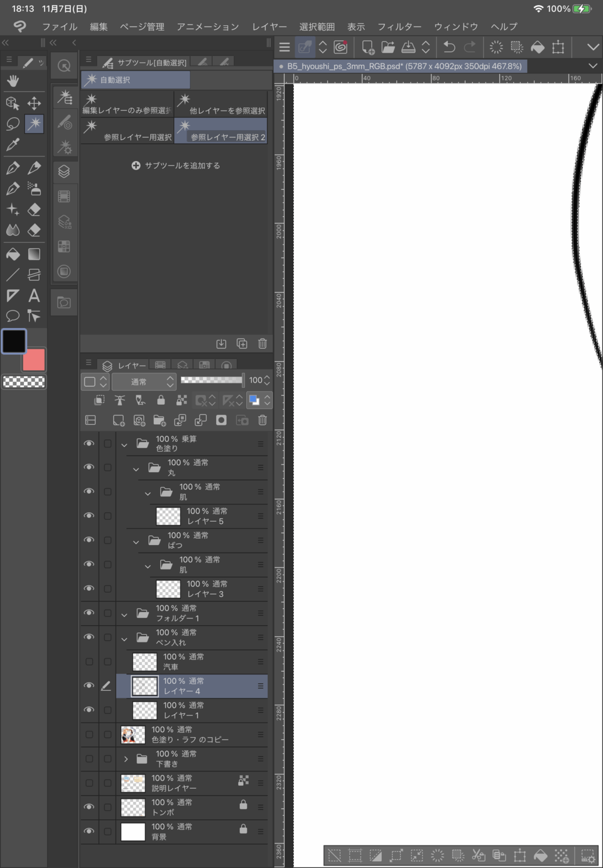The image size is (603, 868).
Task: Click Undo in the command bar
Action: coord(449,47)
